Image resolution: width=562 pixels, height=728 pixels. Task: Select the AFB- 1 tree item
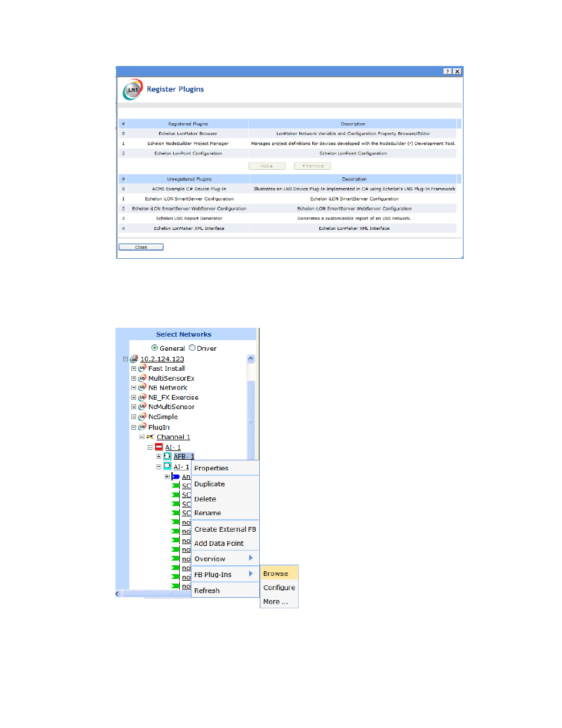[x=184, y=456]
